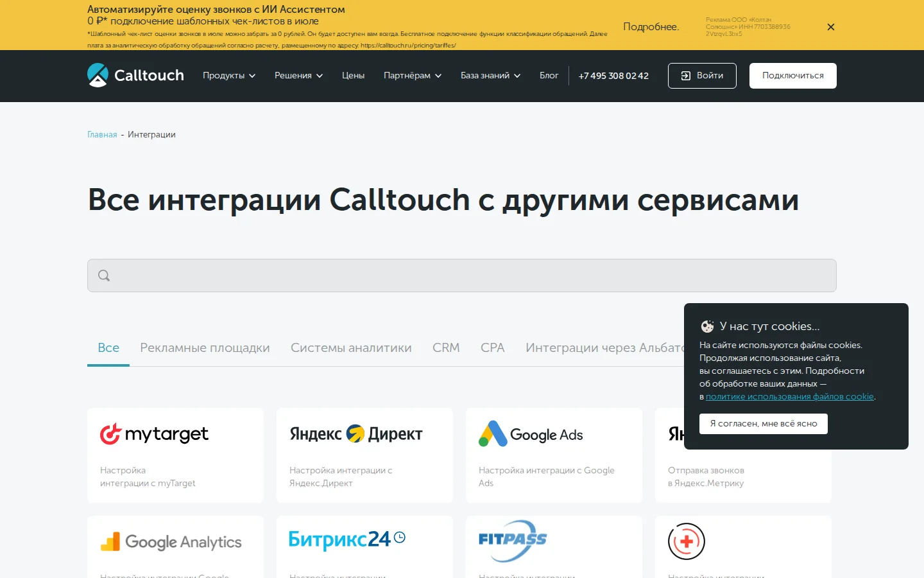Click the login arrow icon in Войти

point(686,76)
